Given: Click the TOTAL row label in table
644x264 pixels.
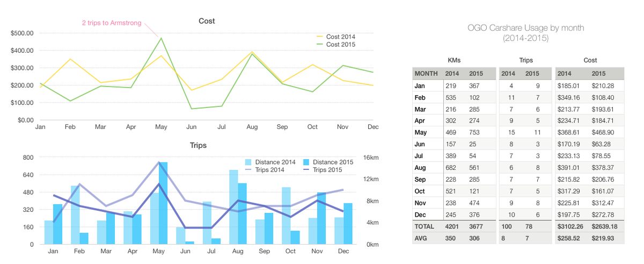Looking at the screenshot, I should [424, 226].
